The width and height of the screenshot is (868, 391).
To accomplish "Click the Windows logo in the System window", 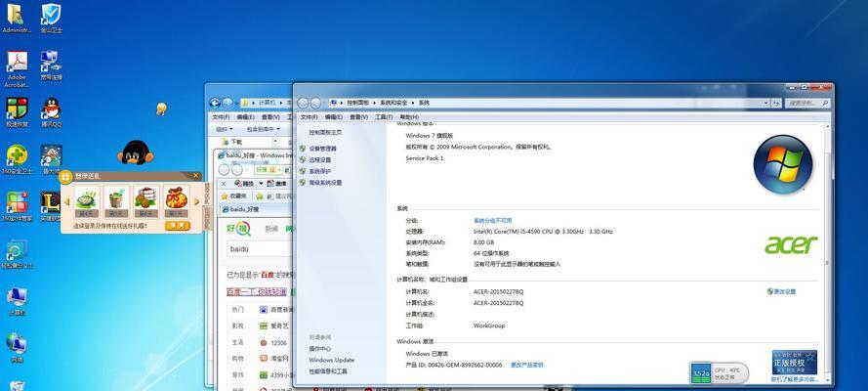I will coord(783,164).
